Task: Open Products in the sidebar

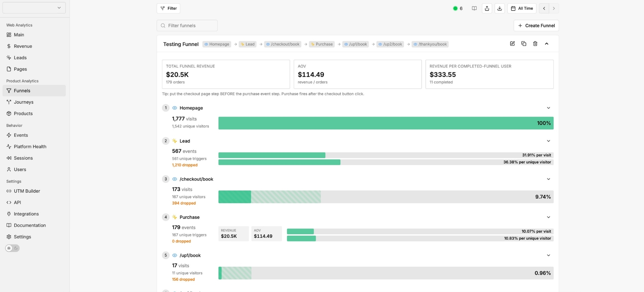Action: tap(34, 113)
